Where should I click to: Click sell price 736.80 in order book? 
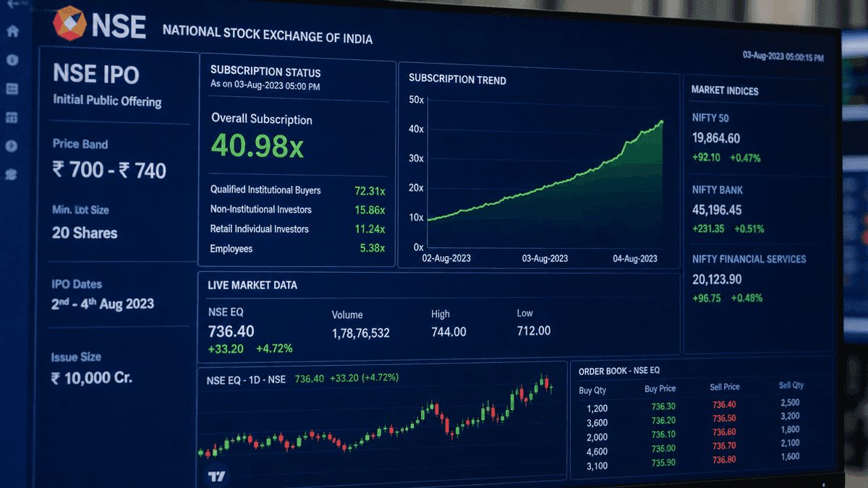724,460
